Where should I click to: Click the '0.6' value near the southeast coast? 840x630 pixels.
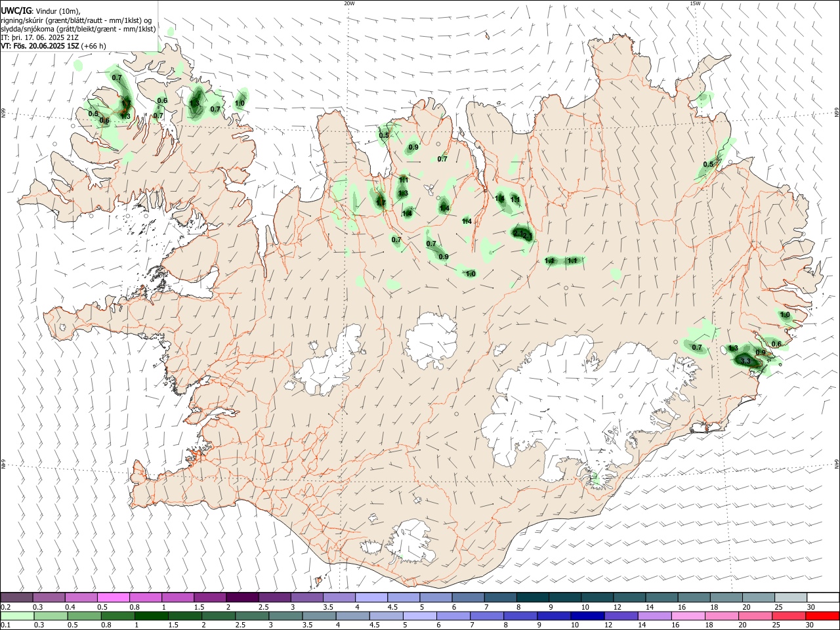coord(776,344)
